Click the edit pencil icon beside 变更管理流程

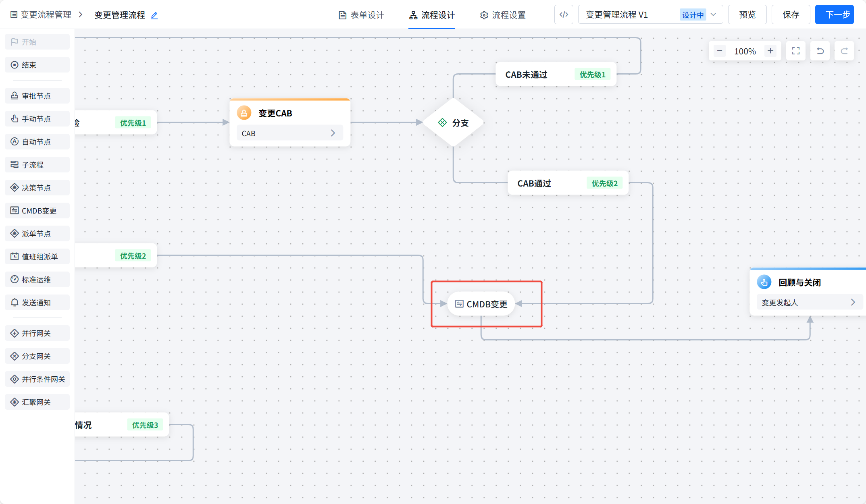[154, 15]
